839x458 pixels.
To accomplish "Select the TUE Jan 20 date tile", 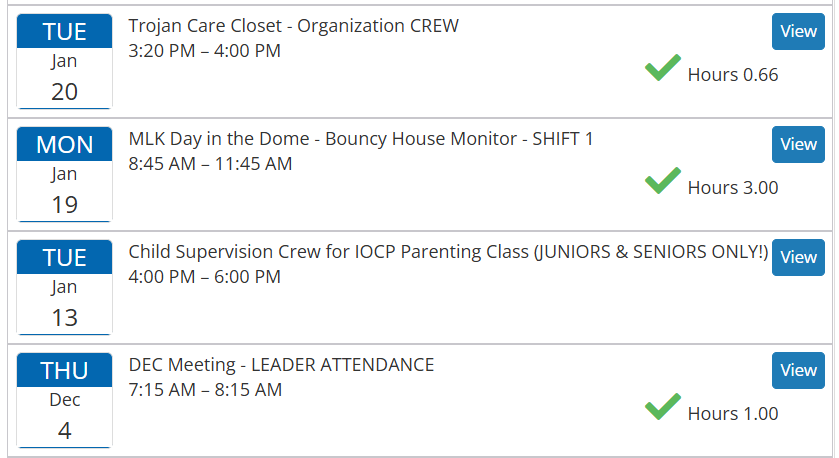I will point(64,62).
